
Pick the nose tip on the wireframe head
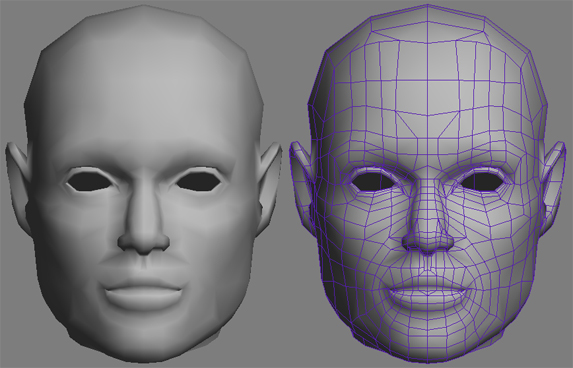pos(428,244)
